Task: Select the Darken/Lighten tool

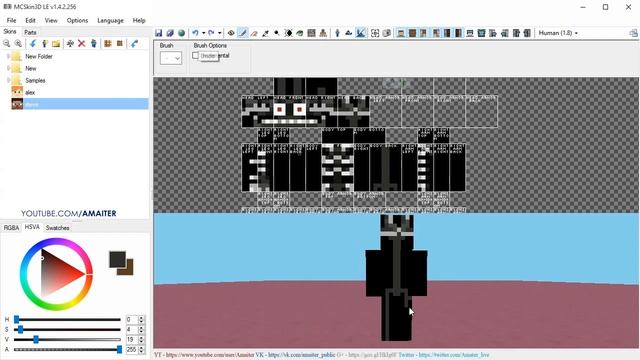Action: pos(288,33)
